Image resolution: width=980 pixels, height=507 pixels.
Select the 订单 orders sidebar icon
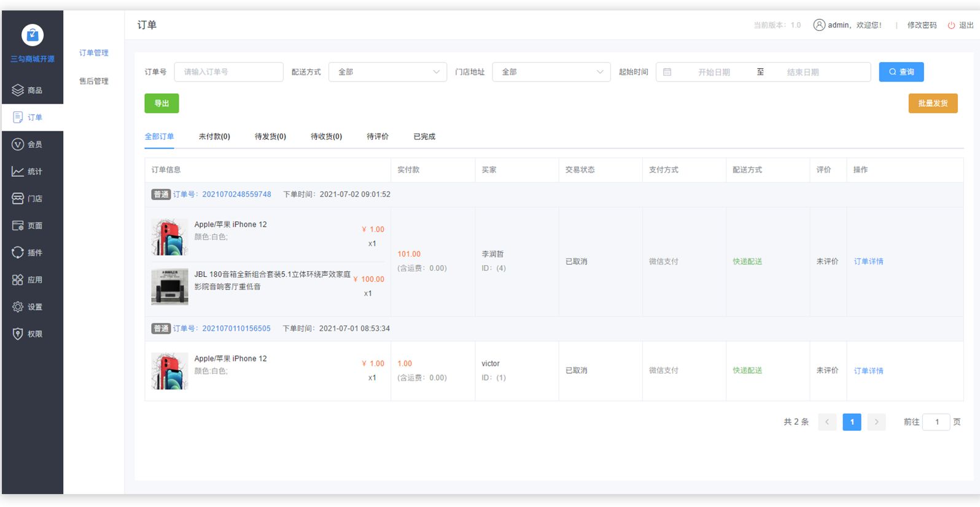point(18,117)
